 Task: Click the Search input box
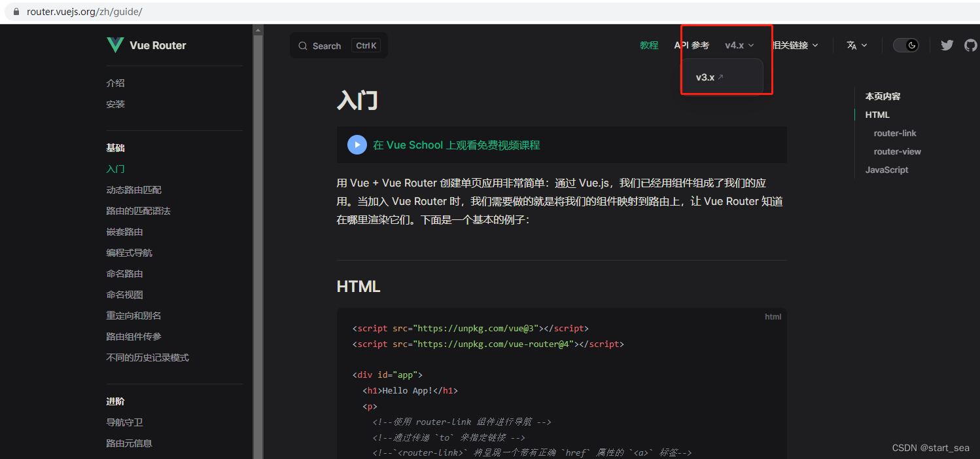tap(339, 46)
